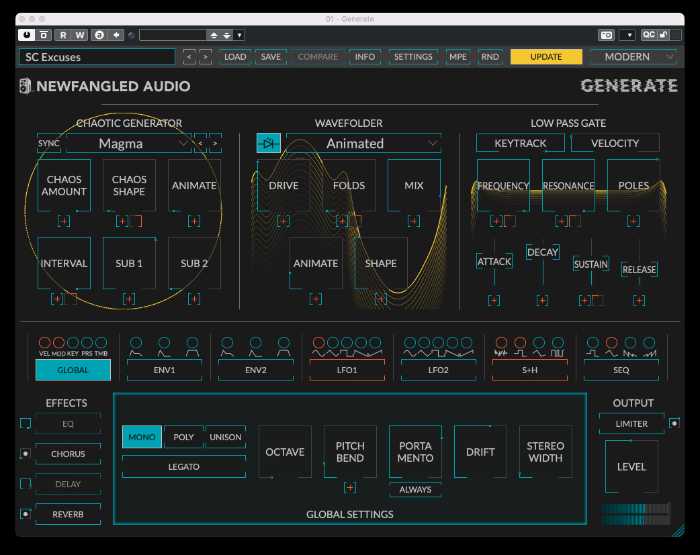Select UNISON voice mode
This screenshot has width=700, height=555.
[x=225, y=437]
